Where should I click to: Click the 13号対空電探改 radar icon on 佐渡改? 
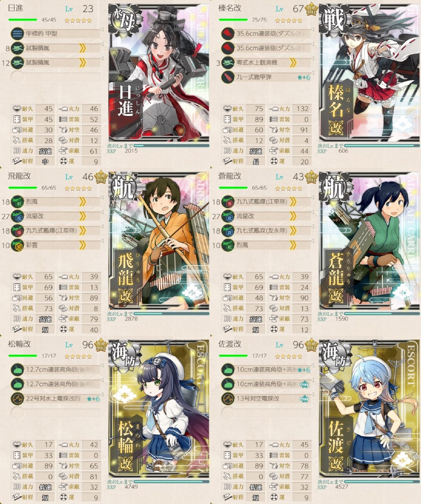(228, 398)
